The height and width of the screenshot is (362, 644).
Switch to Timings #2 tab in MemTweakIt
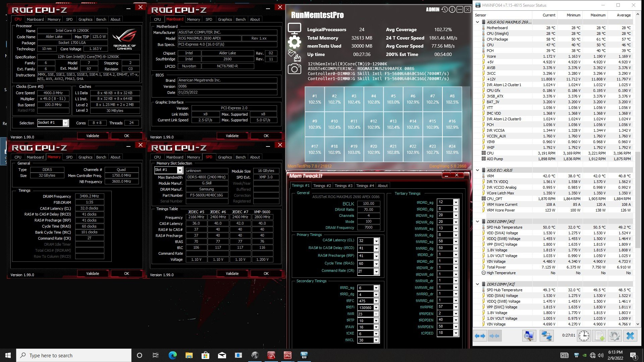pos(322,186)
